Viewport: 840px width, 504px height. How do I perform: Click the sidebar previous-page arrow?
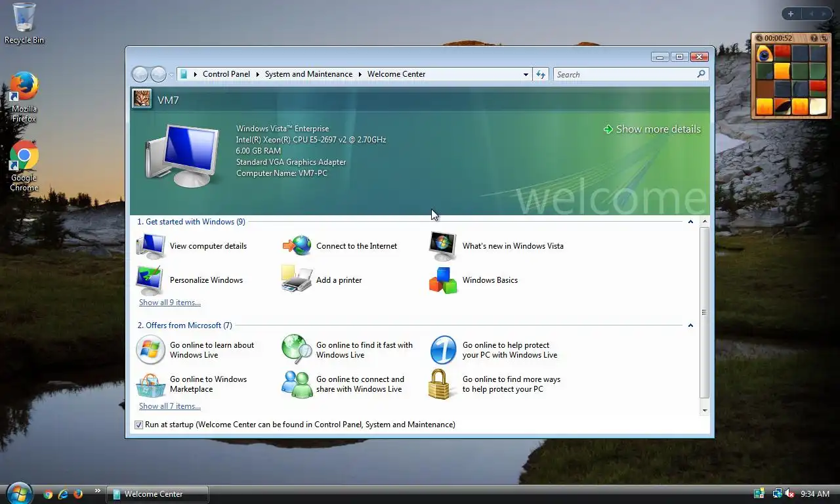point(810,14)
